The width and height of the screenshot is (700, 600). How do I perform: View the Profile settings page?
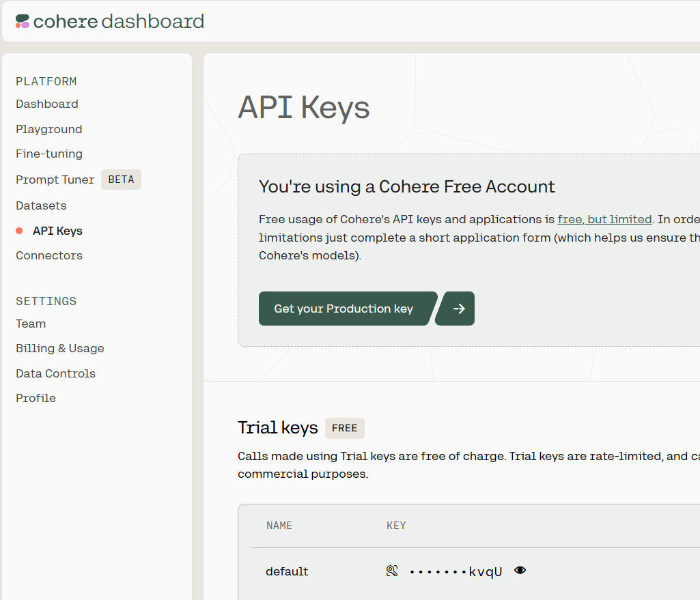[36, 398]
